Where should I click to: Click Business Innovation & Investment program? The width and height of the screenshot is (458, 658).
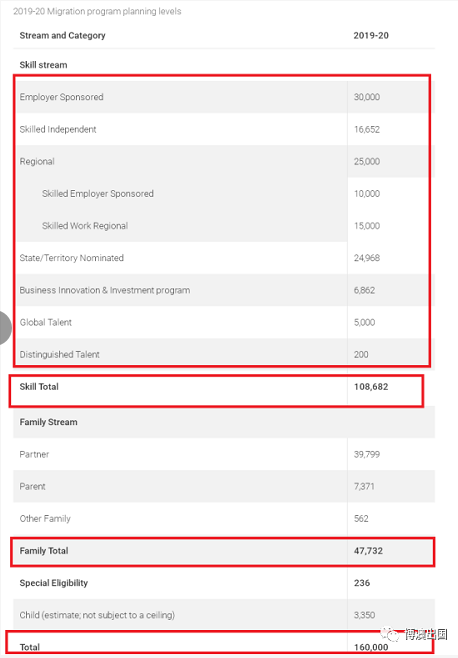pos(105,290)
